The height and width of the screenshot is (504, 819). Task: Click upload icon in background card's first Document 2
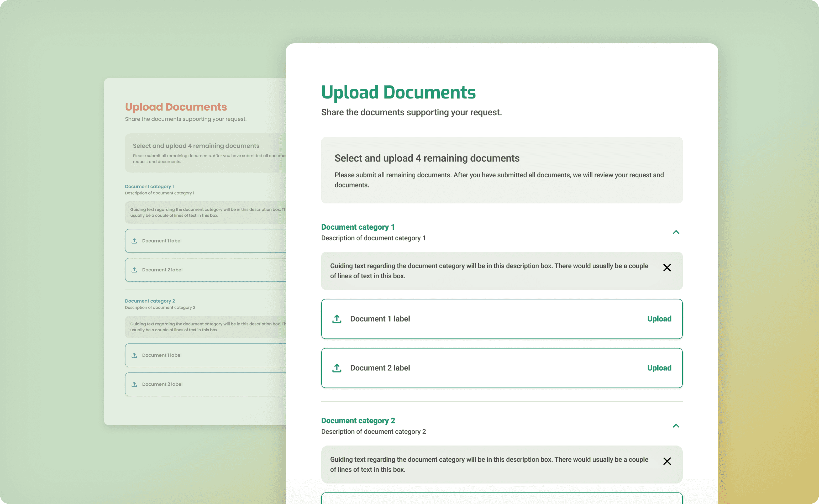134,270
